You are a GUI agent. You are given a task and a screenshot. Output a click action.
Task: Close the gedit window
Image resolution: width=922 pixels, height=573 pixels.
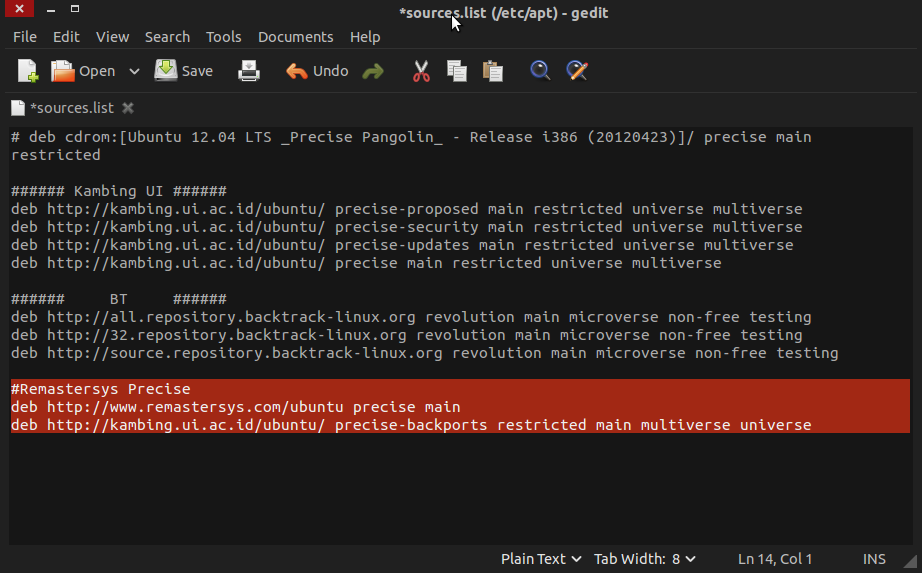tap(19, 8)
